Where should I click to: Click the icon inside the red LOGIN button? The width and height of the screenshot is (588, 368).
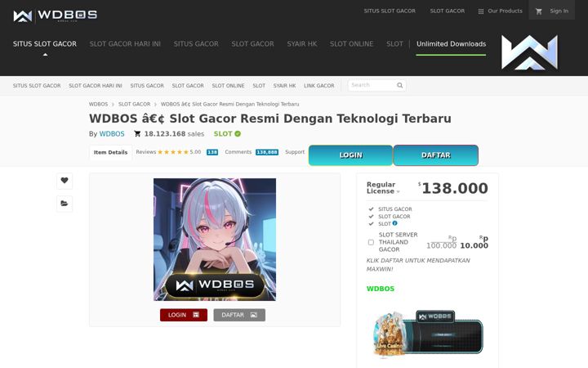[196, 315]
